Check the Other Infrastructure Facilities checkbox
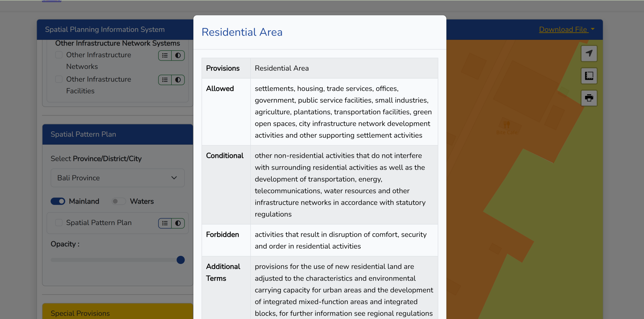 (59, 79)
